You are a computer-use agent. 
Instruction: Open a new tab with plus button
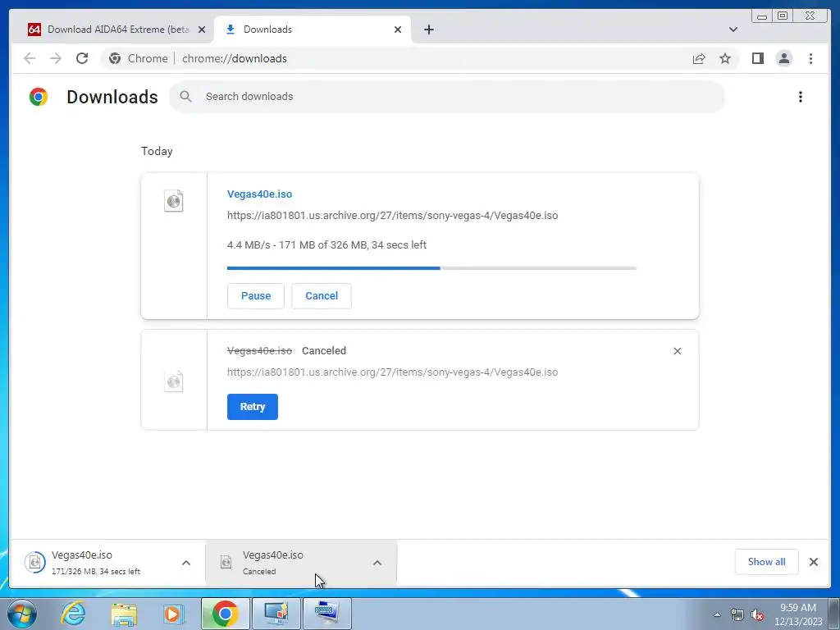(x=428, y=30)
